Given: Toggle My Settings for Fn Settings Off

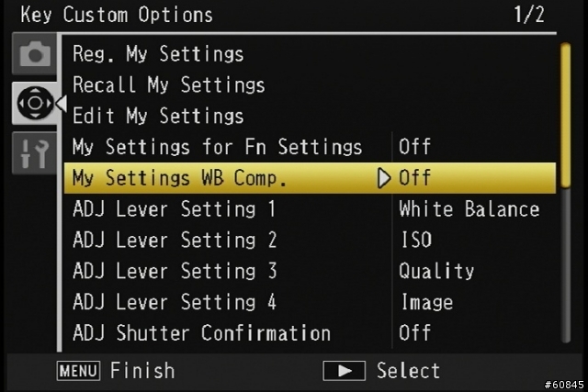Looking at the screenshot, I should click(414, 147).
